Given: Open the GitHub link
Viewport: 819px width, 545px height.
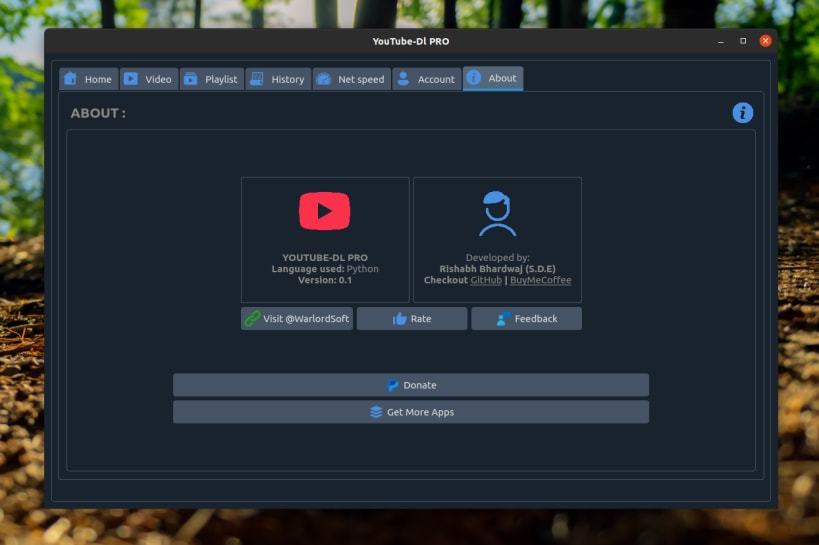Looking at the screenshot, I should [486, 280].
